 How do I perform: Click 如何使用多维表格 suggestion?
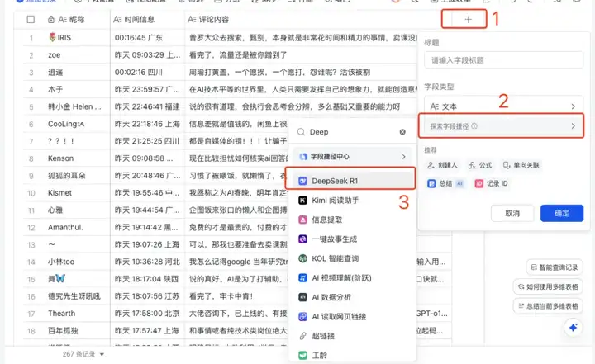548,286
